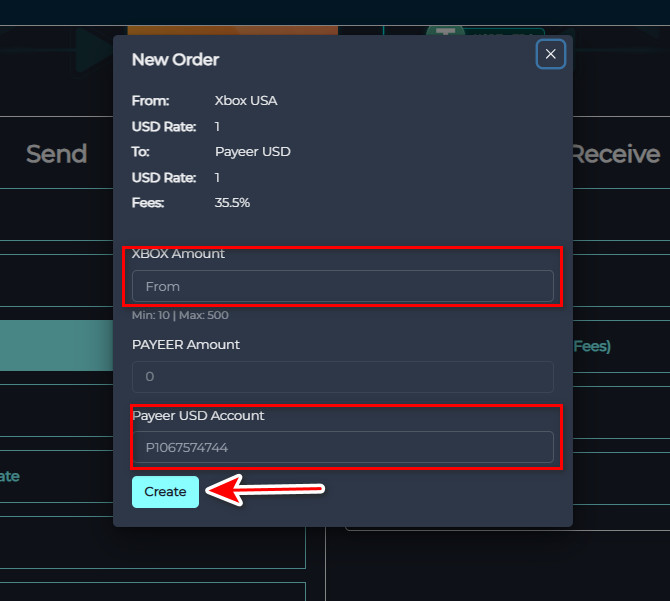This screenshot has width=670, height=601.
Task: Click the XBOX Amount From field
Action: pos(343,286)
